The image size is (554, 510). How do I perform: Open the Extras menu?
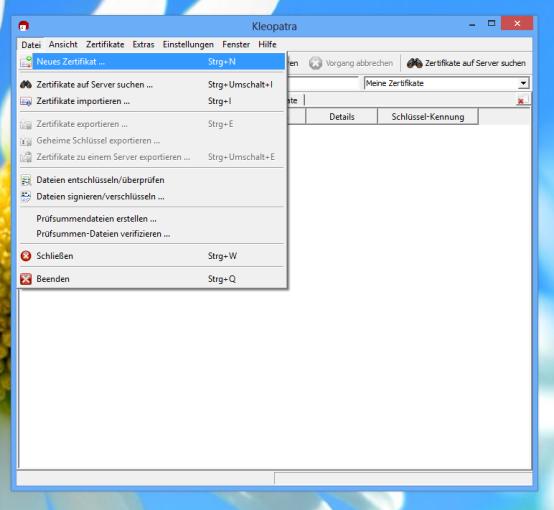(x=143, y=45)
